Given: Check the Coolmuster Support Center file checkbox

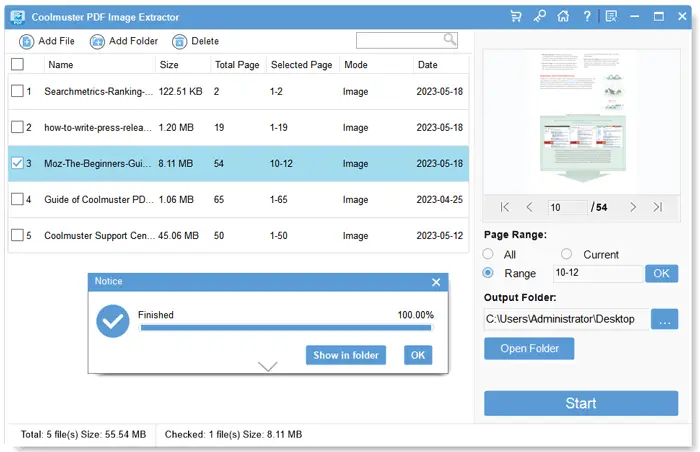Looking at the screenshot, I should [17, 235].
